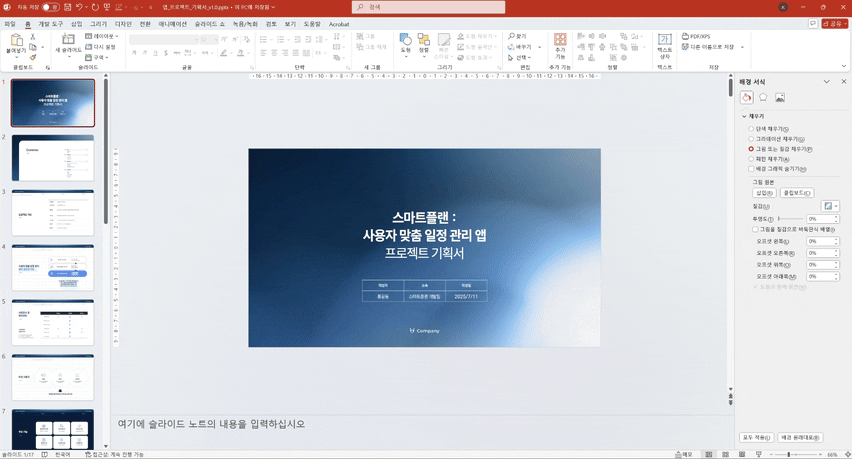Open the Format Background pane options chevron
Image resolution: width=852 pixels, height=459 pixels.
(826, 81)
